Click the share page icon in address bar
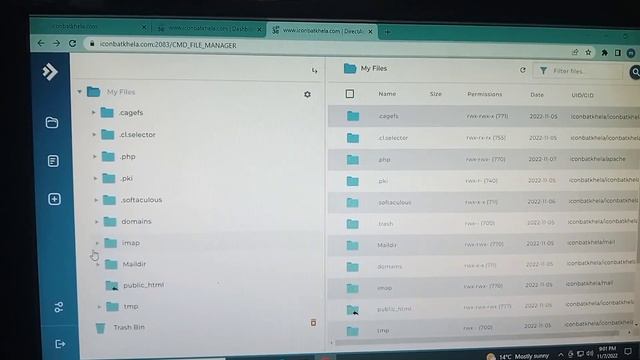Screen dimensions: 640x360 coord(575,52)
